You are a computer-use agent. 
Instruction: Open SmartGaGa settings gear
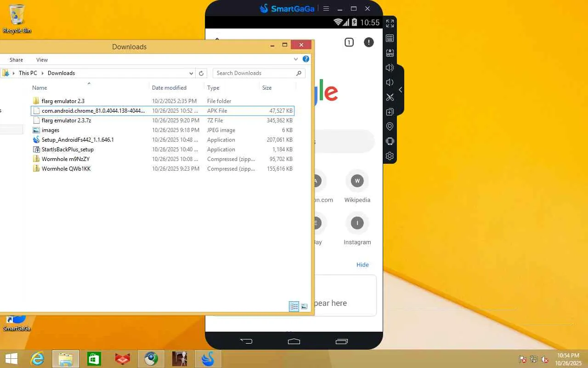click(390, 156)
